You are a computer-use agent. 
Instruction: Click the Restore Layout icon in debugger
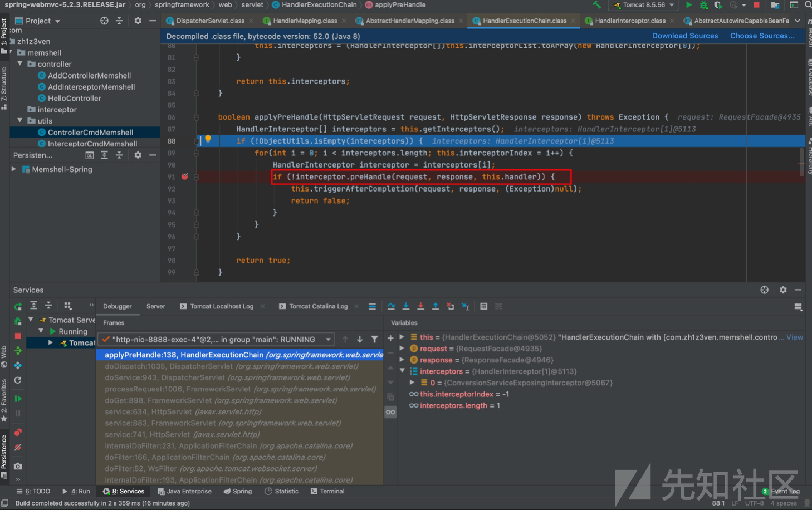(x=798, y=307)
